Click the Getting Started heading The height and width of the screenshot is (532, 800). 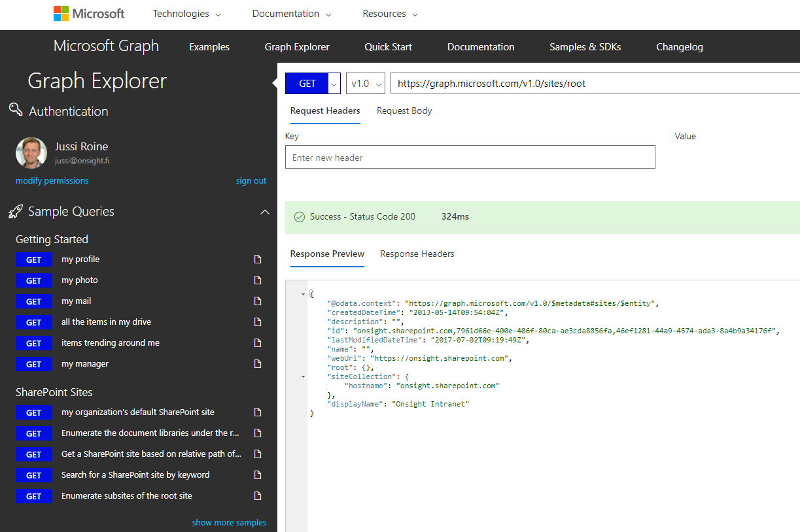(52, 239)
